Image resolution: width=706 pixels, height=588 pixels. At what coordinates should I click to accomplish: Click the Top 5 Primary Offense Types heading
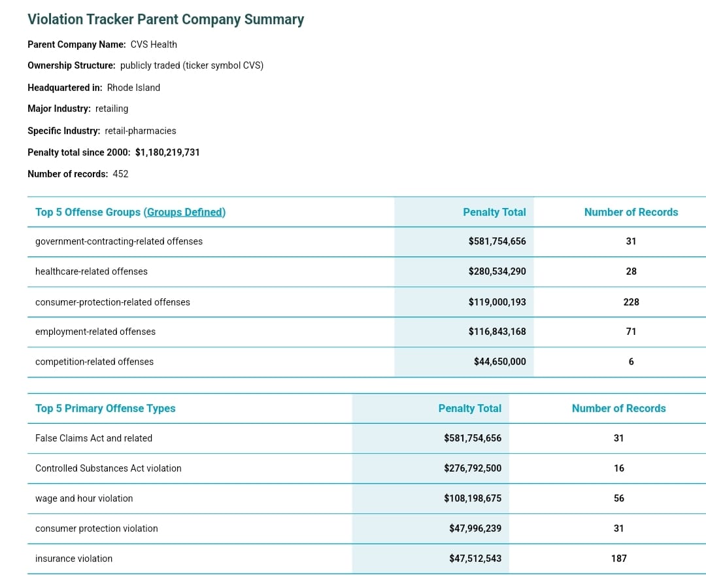click(105, 408)
